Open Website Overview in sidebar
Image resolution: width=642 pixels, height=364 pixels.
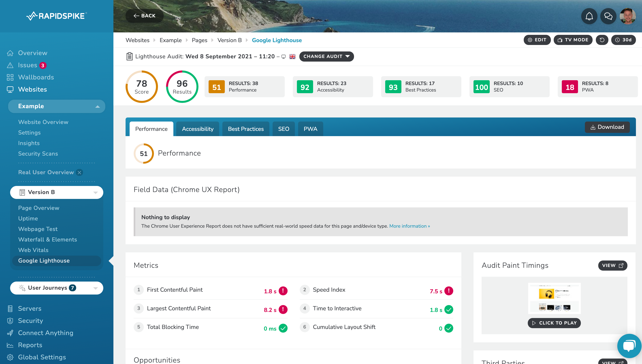pos(43,122)
